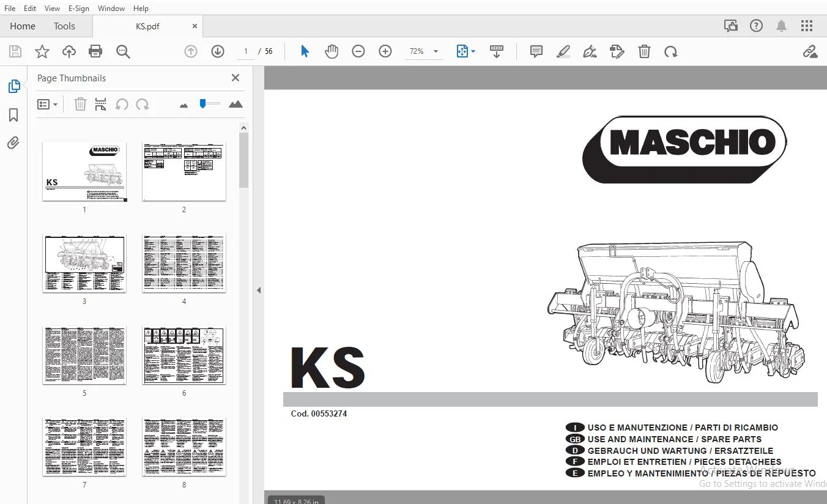
Task: Rotate thumbnails clockwise
Action: pyautogui.click(x=143, y=105)
